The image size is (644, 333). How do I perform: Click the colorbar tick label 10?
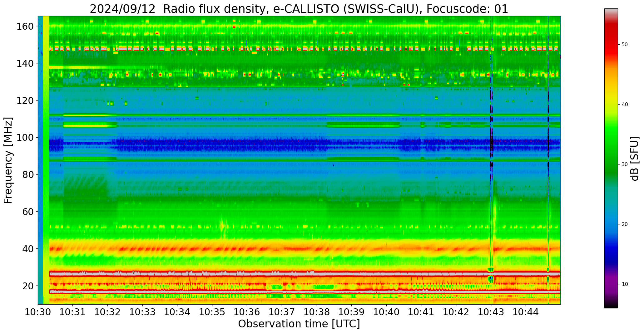pos(625,284)
